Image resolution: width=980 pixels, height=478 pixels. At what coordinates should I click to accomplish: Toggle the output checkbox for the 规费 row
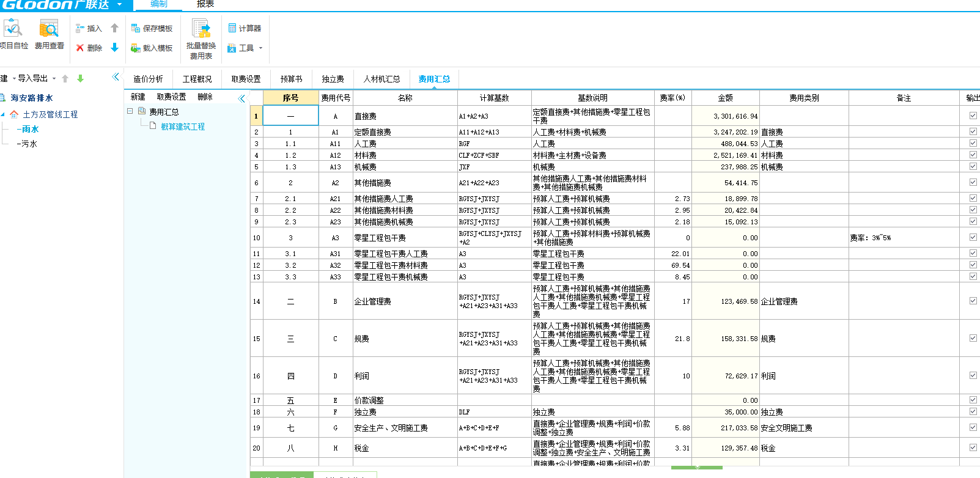973,338
